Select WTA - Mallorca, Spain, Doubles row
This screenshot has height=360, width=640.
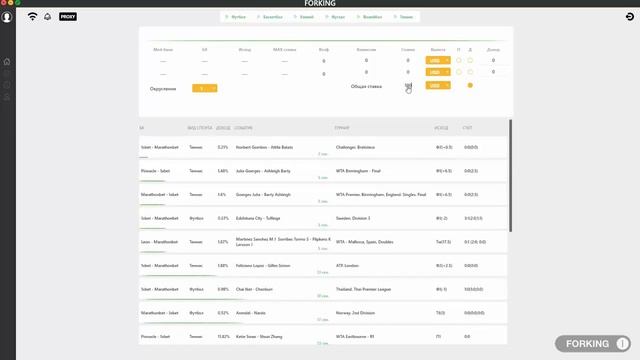click(x=323, y=242)
